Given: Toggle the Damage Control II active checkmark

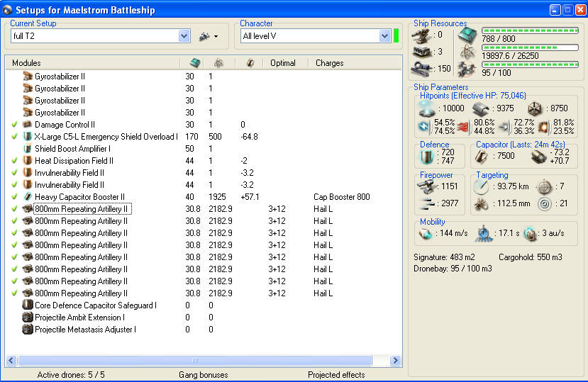Looking at the screenshot, I should point(14,125).
